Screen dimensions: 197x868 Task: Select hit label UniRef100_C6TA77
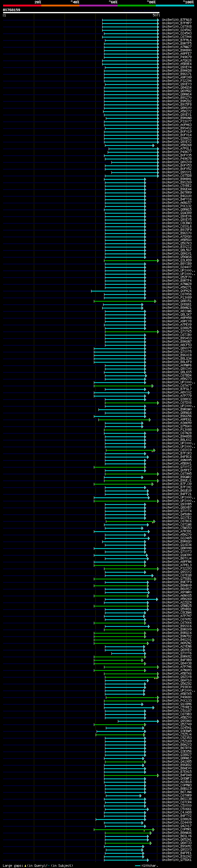(177, 386)
